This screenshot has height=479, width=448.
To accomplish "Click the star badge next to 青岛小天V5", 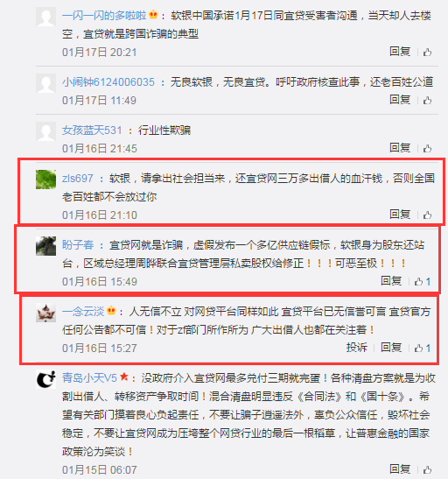I will point(124,377).
